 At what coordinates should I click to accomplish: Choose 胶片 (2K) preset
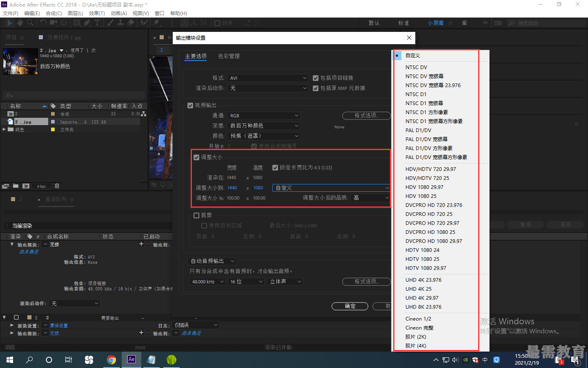coord(416,337)
